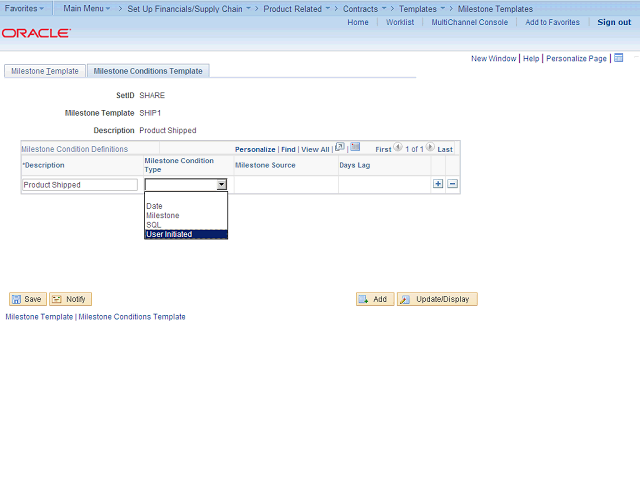Pick the blank option in condition type list
The height and width of the screenshot is (480, 640).
(186, 197)
